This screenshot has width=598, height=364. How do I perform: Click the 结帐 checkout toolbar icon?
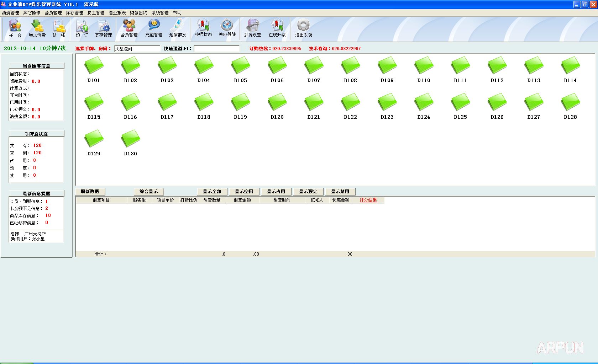coord(59,28)
